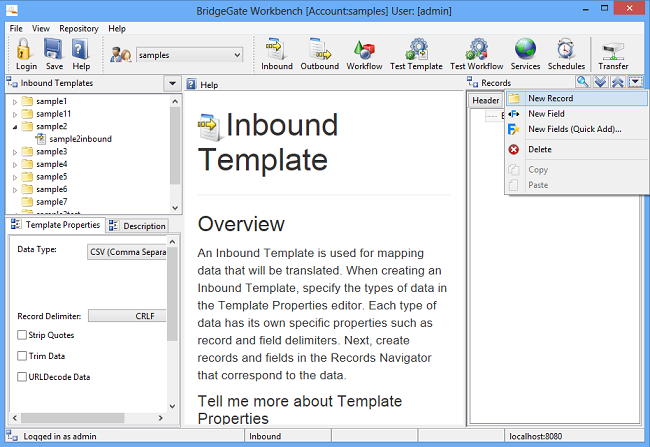Viewport: 650px width, 447px height.
Task: Click the users account icon beside samples
Action: pyautogui.click(x=121, y=55)
